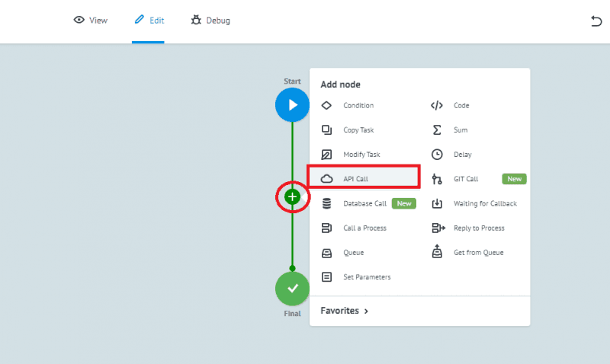The height and width of the screenshot is (364, 610).
Task: Select the blue Start node
Action: point(292,105)
